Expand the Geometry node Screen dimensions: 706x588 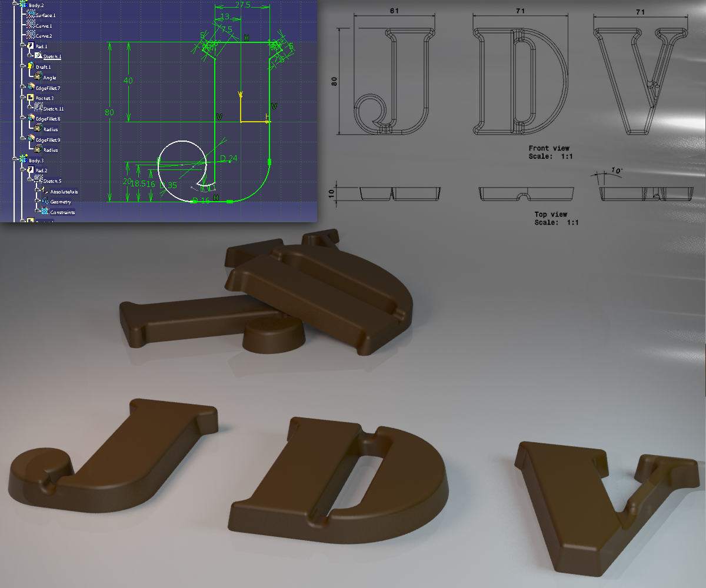tap(37, 201)
